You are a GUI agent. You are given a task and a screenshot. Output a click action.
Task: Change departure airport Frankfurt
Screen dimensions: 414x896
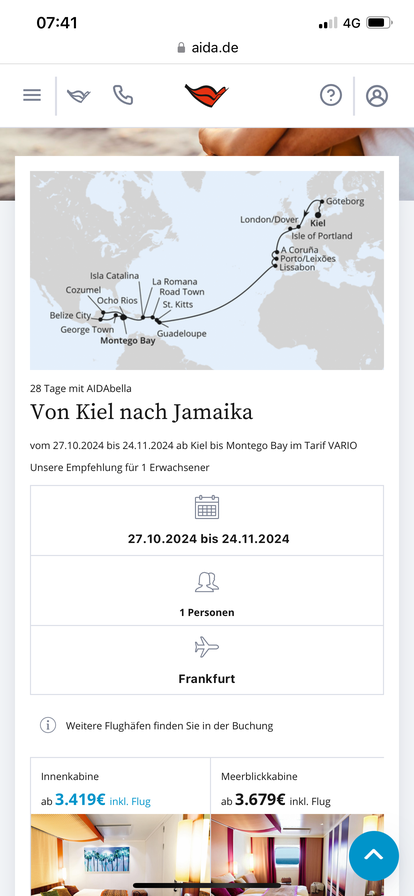pyautogui.click(x=207, y=660)
